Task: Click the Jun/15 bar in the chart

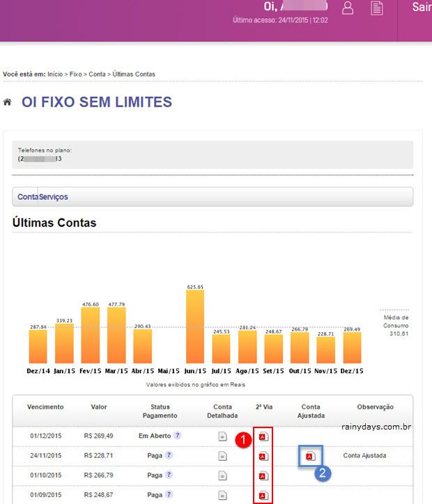Action: click(195, 326)
